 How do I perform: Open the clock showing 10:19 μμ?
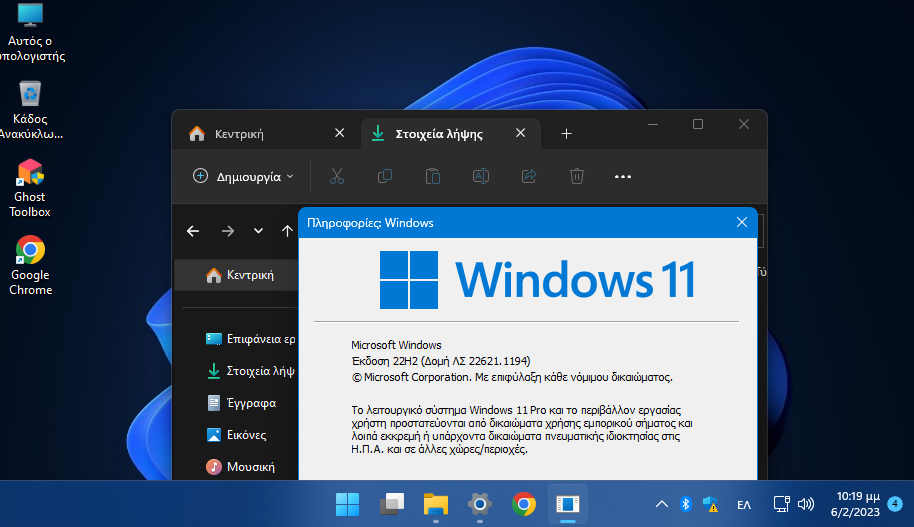click(x=855, y=504)
